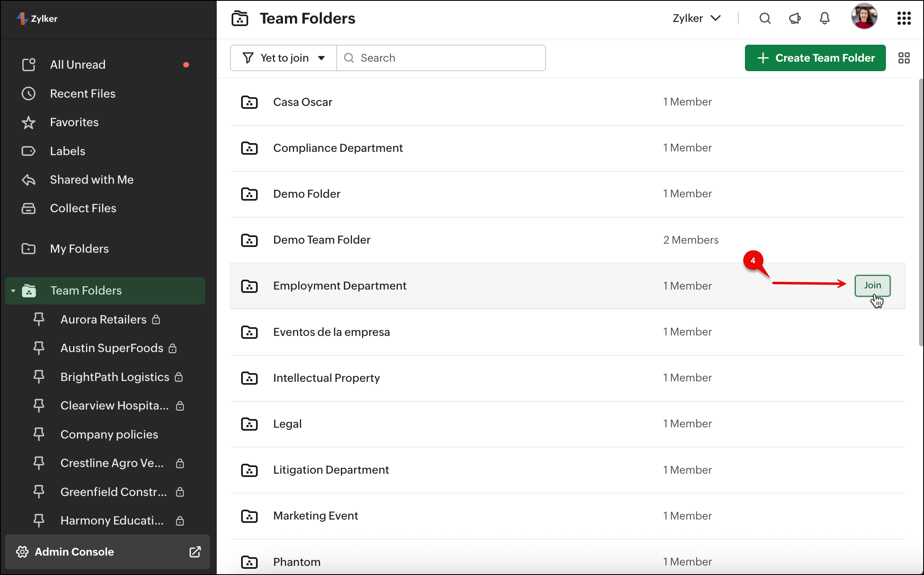Open the Yet to join filter dropdown
The width and height of the screenshot is (924, 575).
pyautogui.click(x=284, y=58)
